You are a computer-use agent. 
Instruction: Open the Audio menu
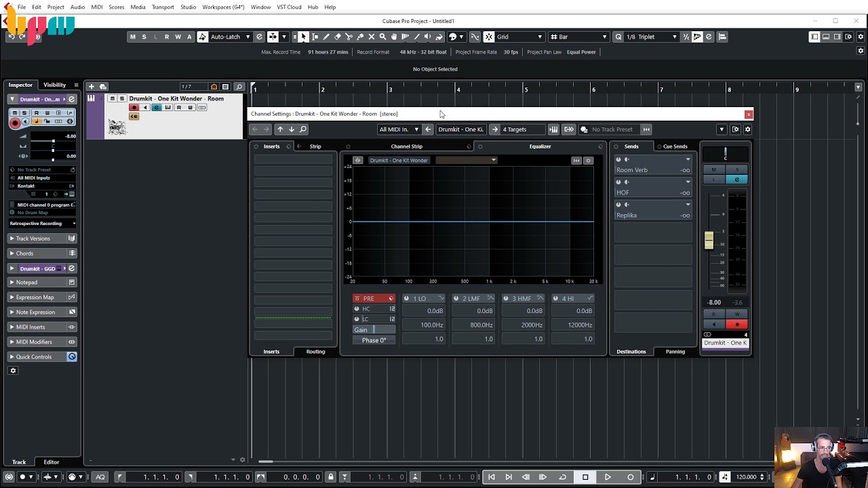[77, 7]
